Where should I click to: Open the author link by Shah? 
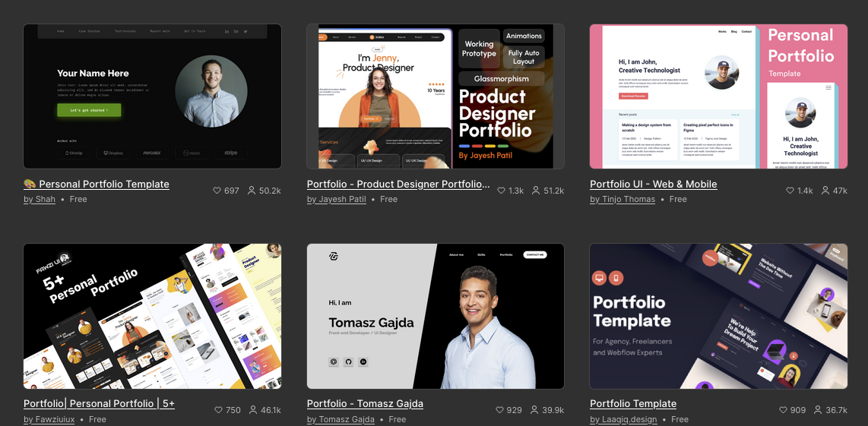40,199
